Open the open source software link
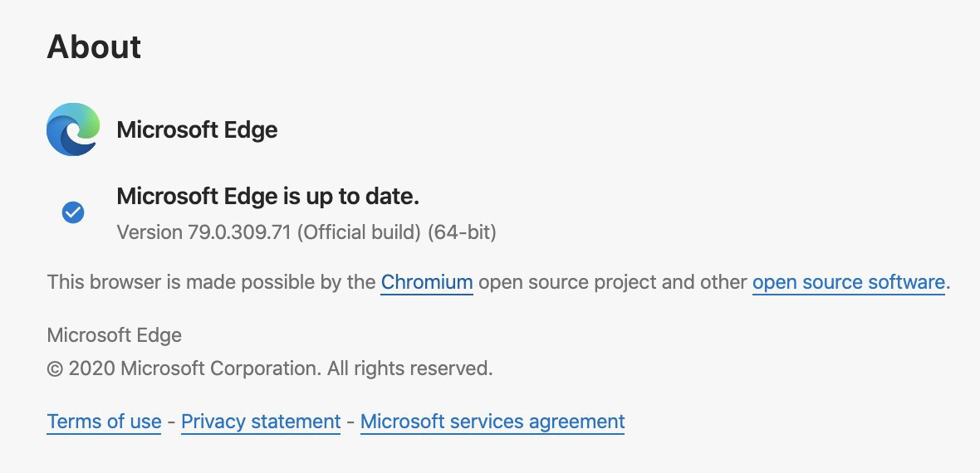 pyautogui.click(x=848, y=282)
